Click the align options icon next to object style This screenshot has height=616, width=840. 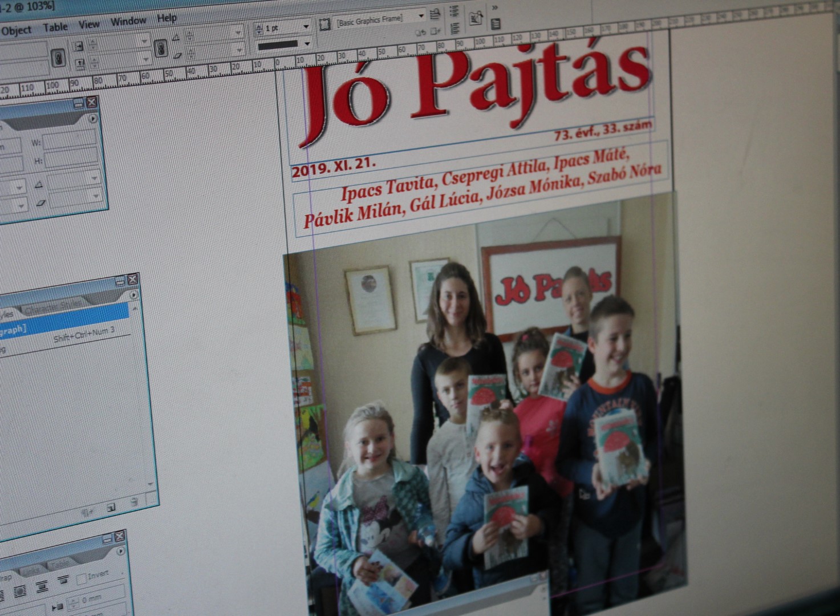click(x=435, y=14)
